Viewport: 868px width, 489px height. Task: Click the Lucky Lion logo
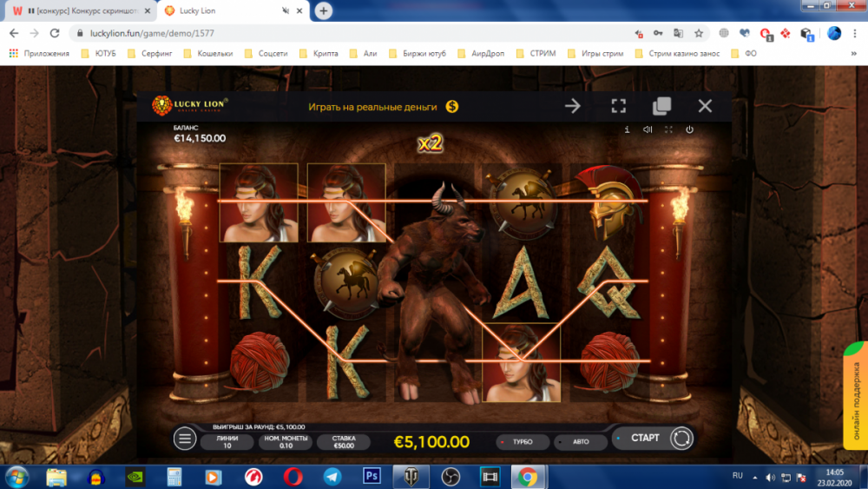click(190, 105)
